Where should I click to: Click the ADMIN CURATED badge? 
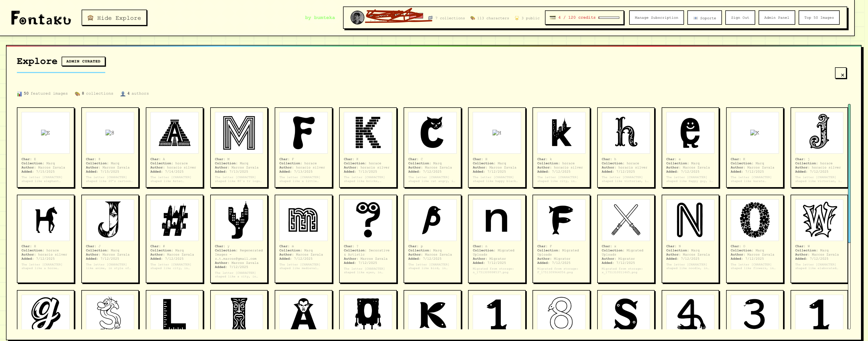(83, 61)
